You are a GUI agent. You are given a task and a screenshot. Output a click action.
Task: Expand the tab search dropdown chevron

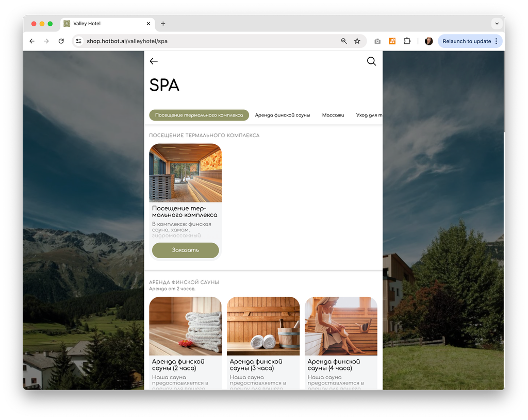click(x=497, y=24)
